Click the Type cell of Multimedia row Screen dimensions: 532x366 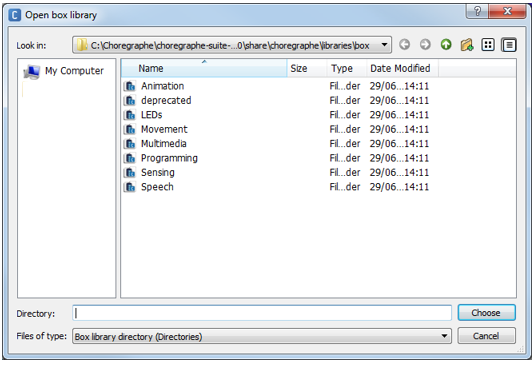click(x=345, y=144)
